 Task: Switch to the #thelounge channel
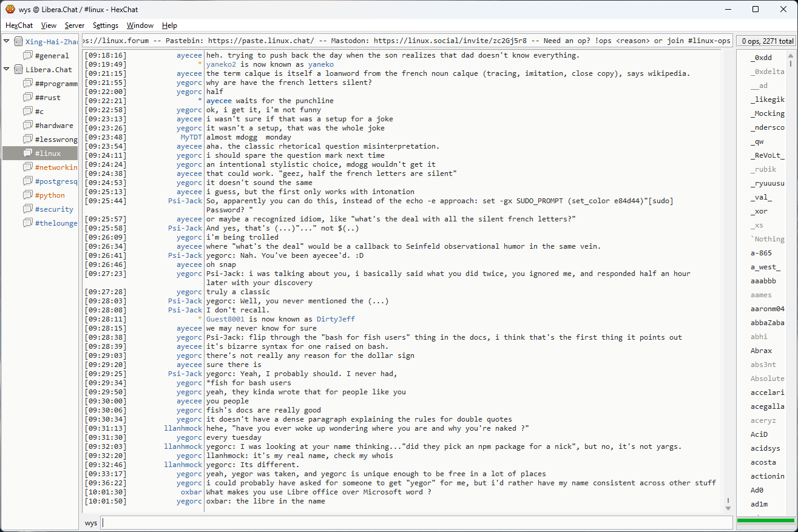coord(56,223)
